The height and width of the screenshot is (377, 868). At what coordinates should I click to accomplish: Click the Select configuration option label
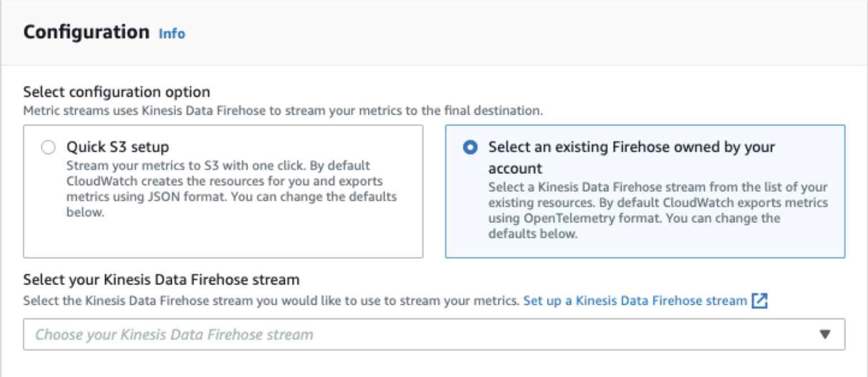coord(116,91)
